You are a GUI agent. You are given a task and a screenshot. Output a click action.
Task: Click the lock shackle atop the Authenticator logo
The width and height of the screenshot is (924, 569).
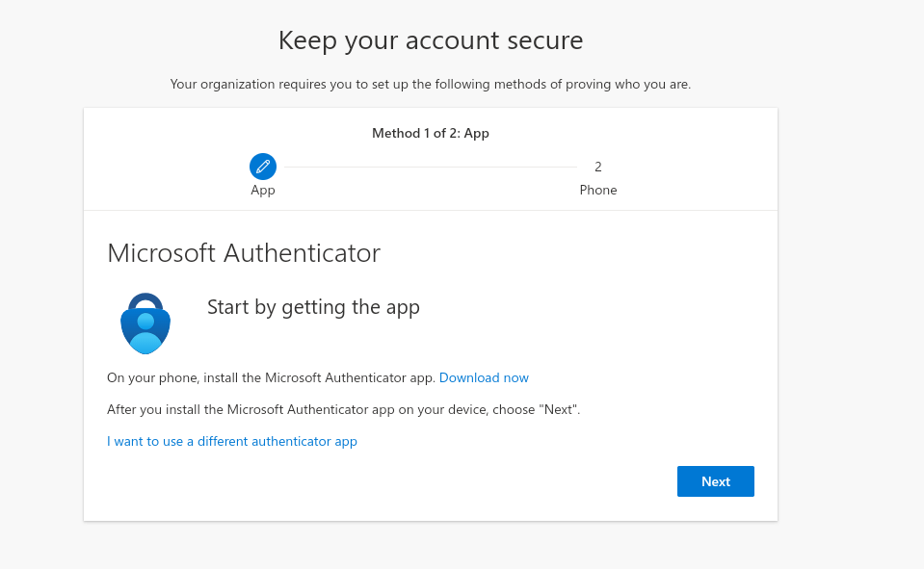coord(145,300)
